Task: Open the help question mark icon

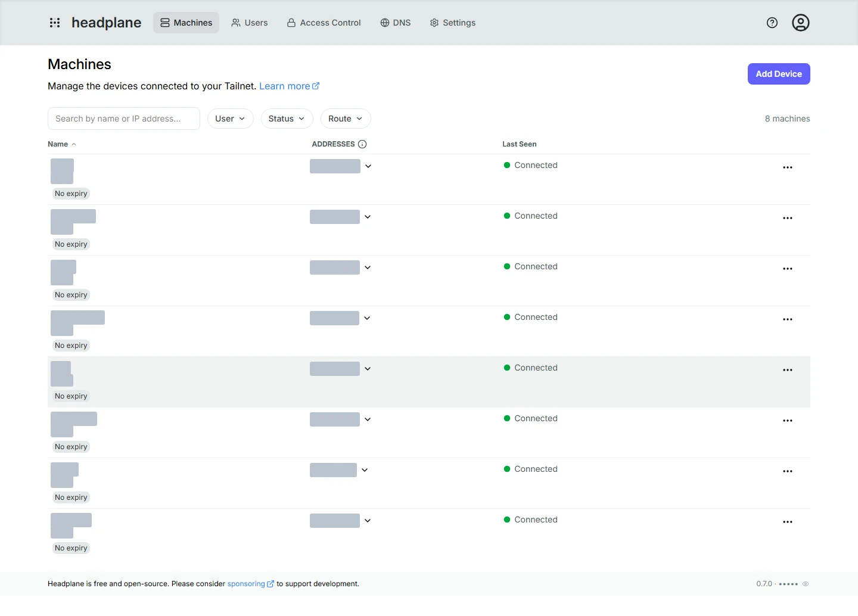Action: tap(772, 23)
